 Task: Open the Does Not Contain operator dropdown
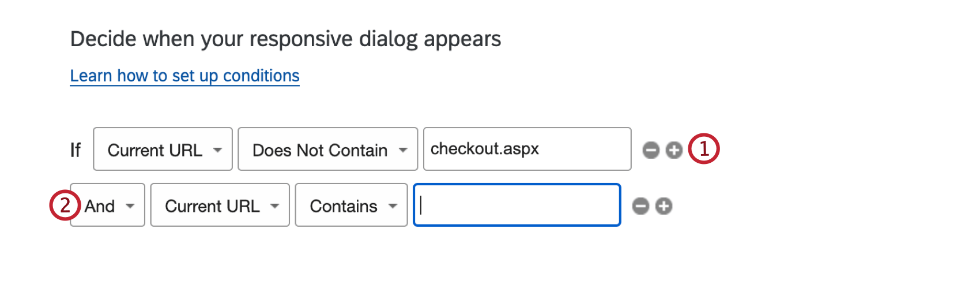click(x=327, y=149)
